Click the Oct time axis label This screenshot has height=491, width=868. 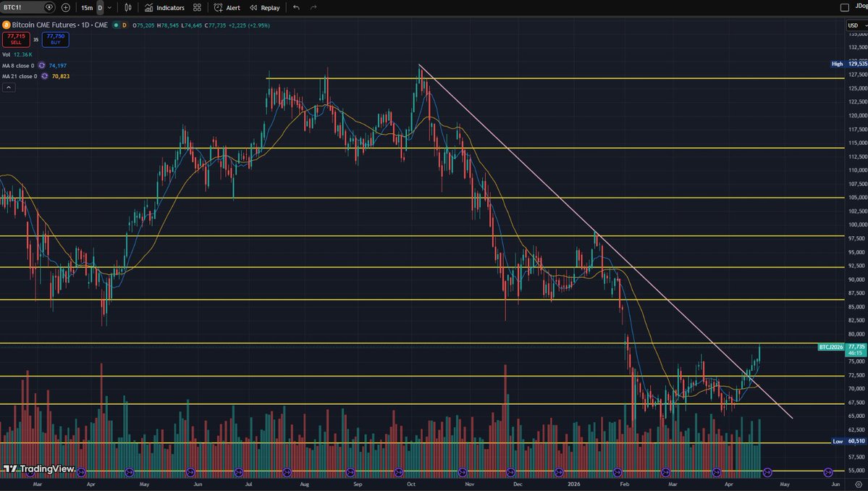point(410,484)
